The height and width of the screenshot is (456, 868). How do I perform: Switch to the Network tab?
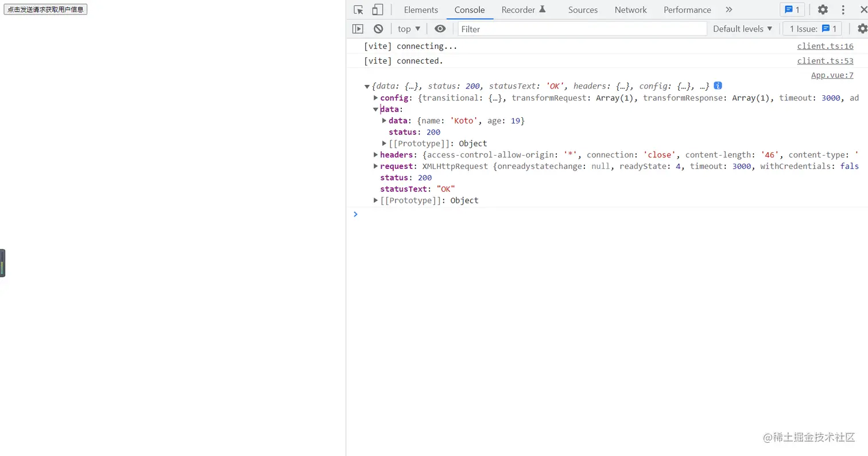[630, 10]
